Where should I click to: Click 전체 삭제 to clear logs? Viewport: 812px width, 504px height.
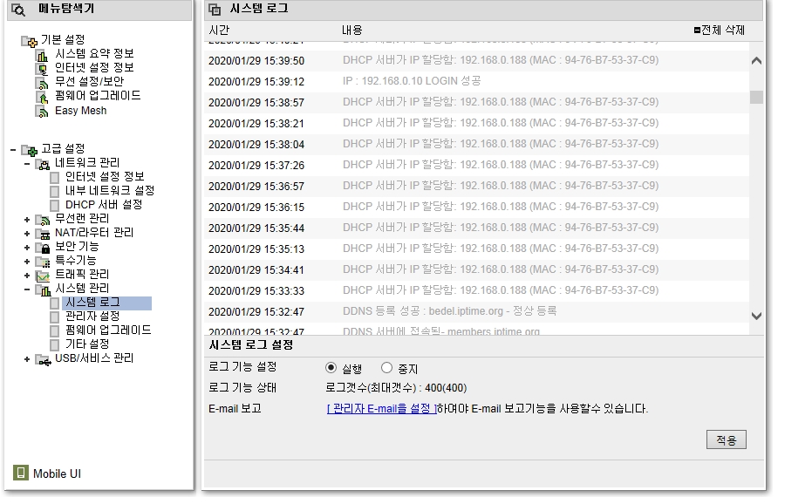pos(720,30)
